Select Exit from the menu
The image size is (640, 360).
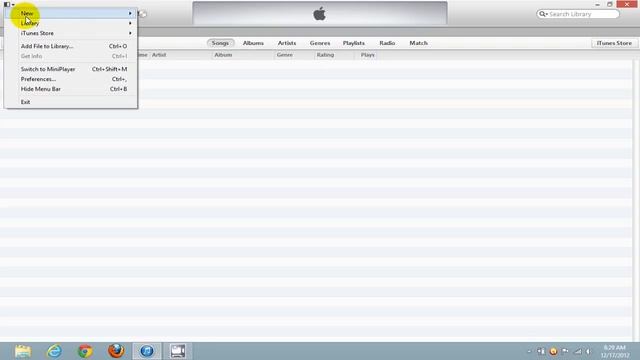(71, 102)
